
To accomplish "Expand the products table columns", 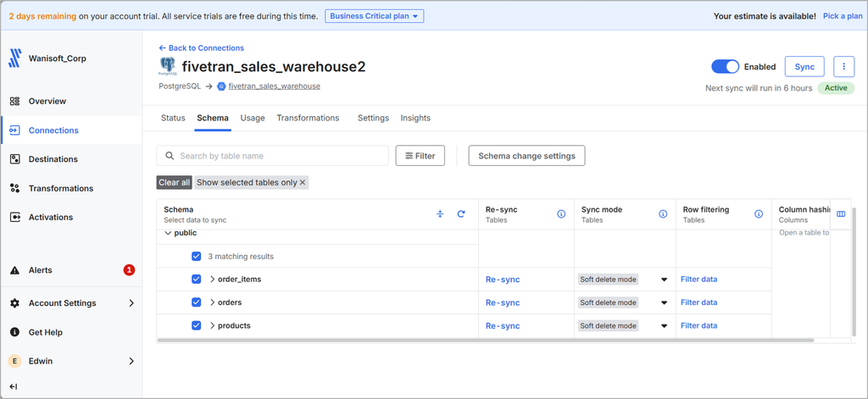I will pos(212,325).
